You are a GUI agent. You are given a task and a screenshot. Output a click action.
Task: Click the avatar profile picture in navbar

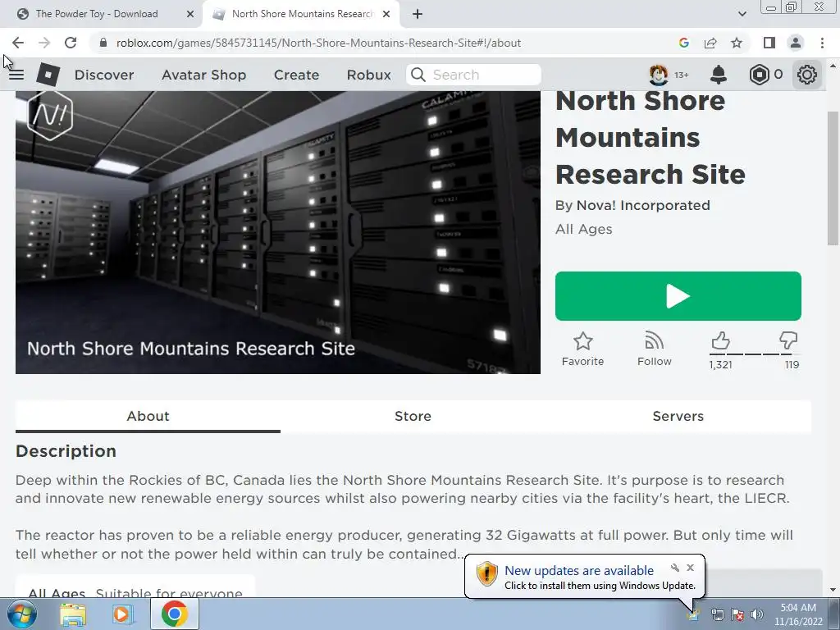[x=659, y=75]
